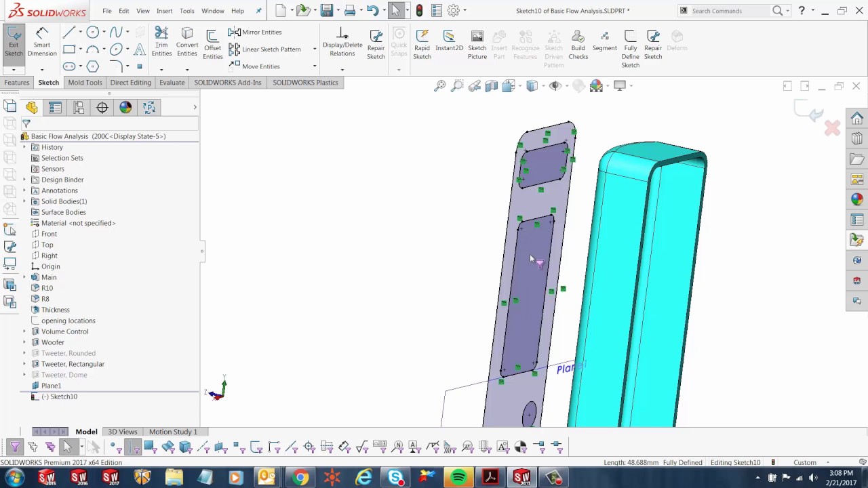
Task: Open the ConfigurationManager tab
Action: click(x=79, y=107)
